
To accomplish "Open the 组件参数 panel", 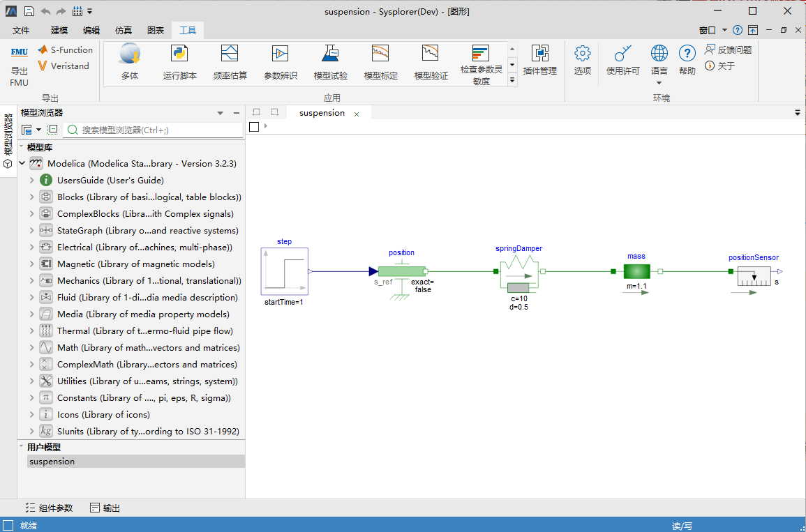I will tap(50, 508).
